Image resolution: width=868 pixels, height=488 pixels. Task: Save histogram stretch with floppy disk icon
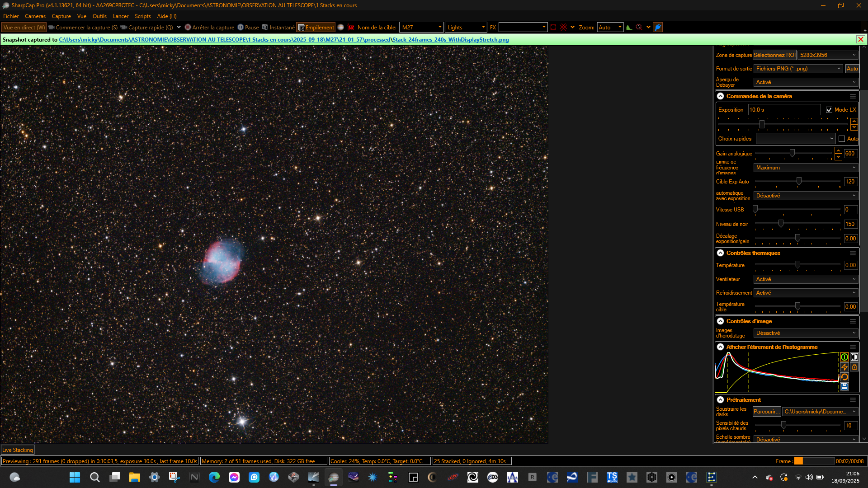point(844,387)
